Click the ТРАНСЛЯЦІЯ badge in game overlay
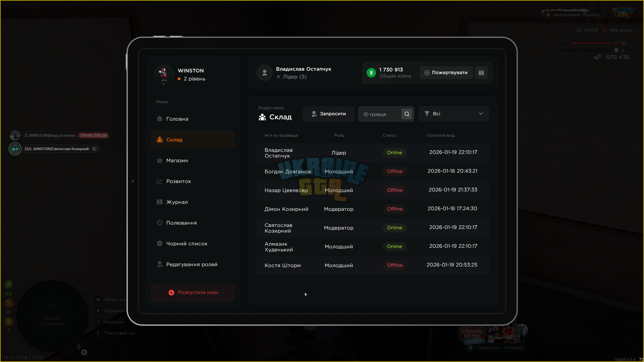The image size is (644, 362). tap(94, 135)
